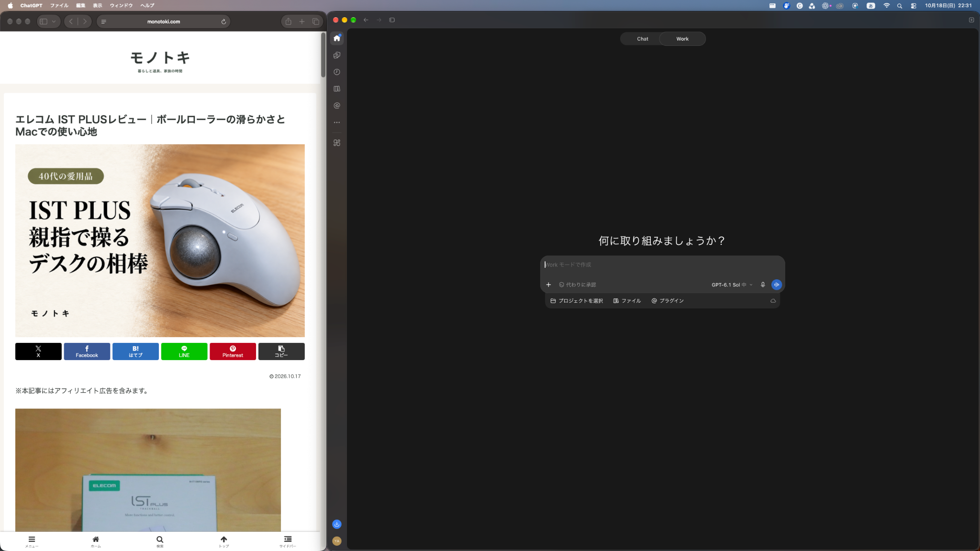Go back in ChatGPT window
The height and width of the screenshot is (551, 980).
click(x=366, y=20)
